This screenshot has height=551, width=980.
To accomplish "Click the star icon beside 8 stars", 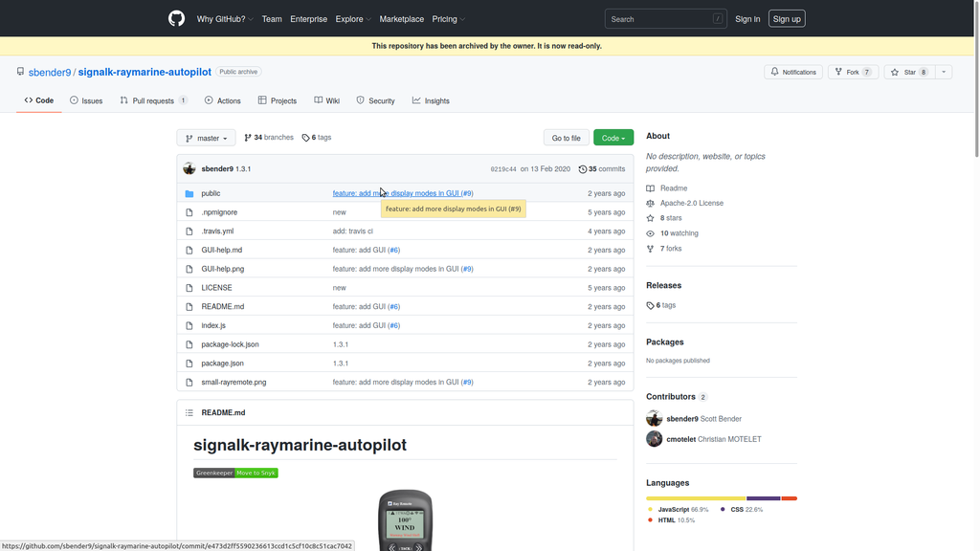I will [651, 218].
